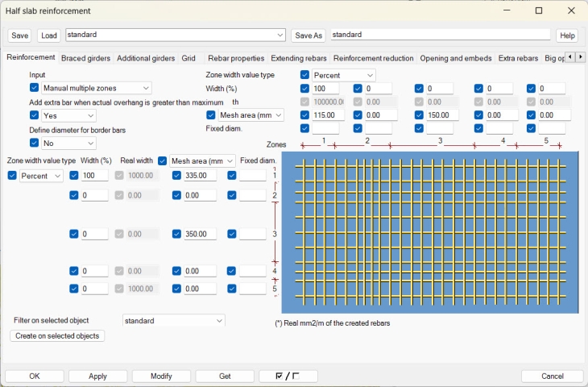Viewport: 588px width, 387px height.
Task: Open the standard settings file dropdown
Action: (x=175, y=35)
